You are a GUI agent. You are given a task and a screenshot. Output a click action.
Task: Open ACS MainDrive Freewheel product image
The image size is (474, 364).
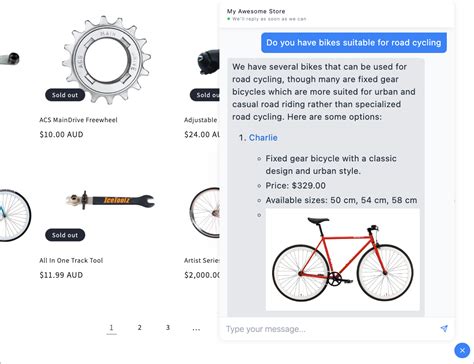pyautogui.click(x=107, y=60)
